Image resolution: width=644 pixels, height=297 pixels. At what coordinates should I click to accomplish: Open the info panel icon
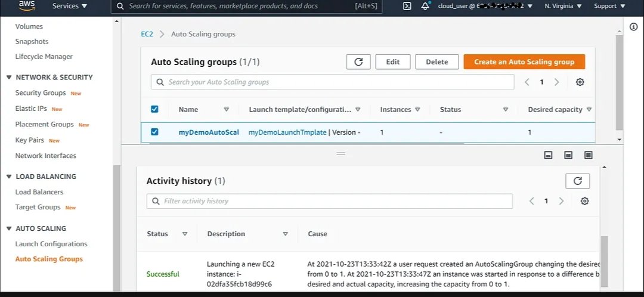[633, 26]
